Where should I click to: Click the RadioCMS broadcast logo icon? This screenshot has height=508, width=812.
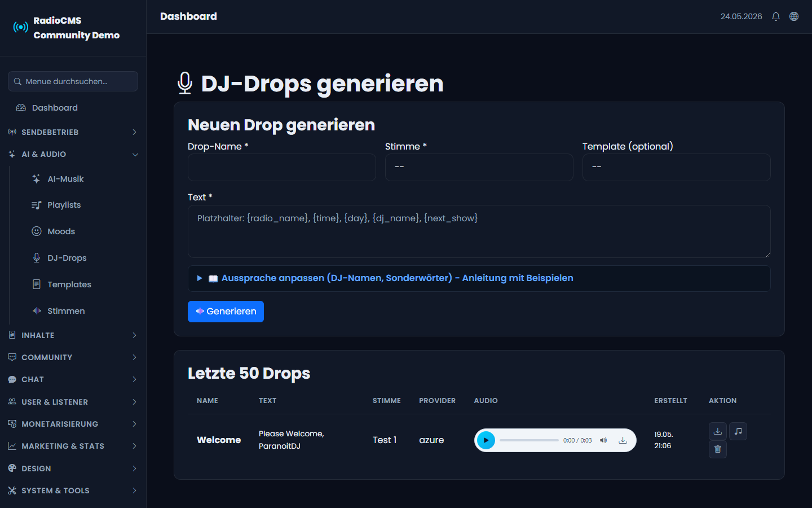[21, 27]
